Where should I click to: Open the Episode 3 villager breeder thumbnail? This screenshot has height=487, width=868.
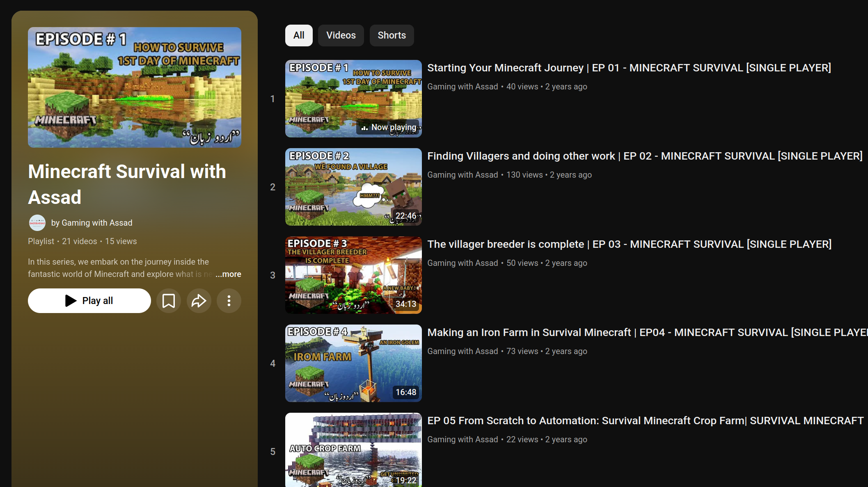pos(353,275)
